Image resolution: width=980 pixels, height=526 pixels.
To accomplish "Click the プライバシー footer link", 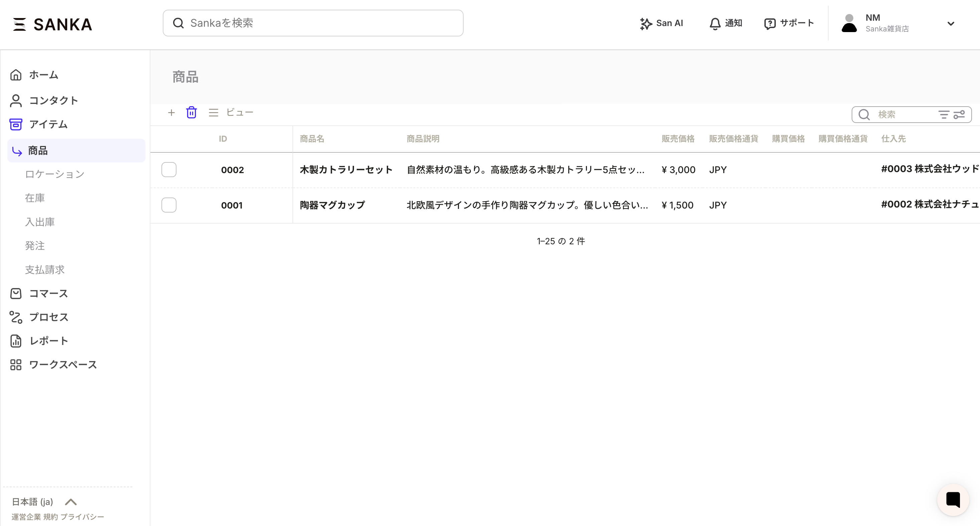I will click(x=82, y=517).
